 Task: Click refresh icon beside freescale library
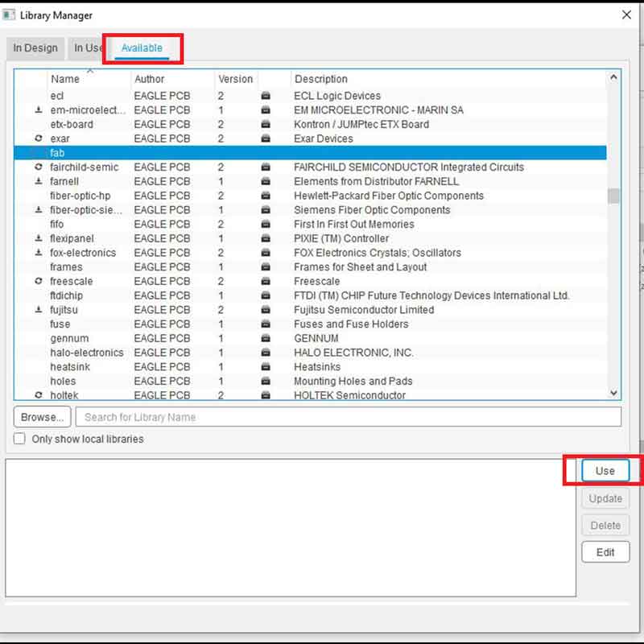(x=39, y=281)
